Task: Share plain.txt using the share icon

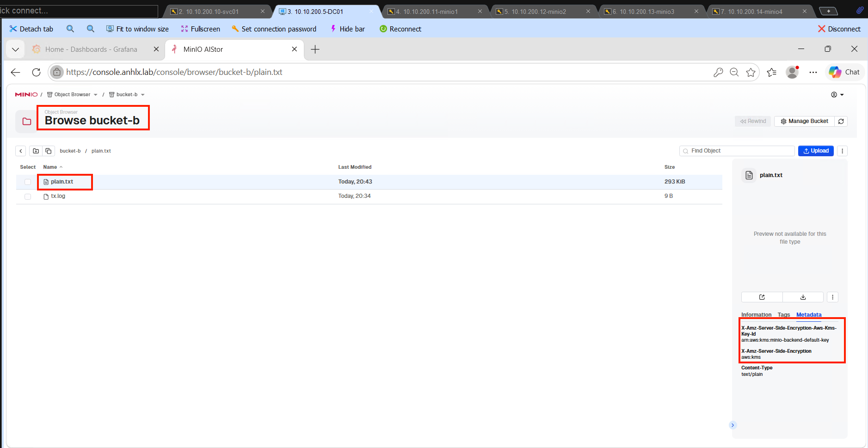Action: coord(762,297)
